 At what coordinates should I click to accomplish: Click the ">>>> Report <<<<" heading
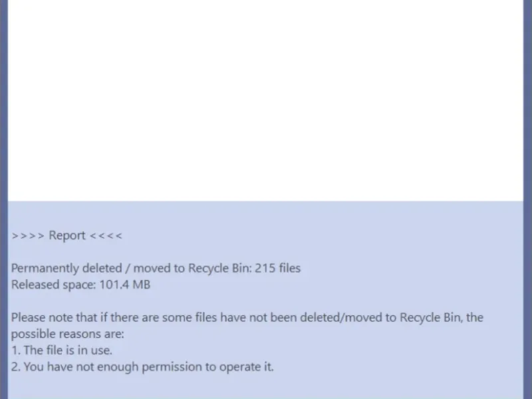(x=66, y=235)
